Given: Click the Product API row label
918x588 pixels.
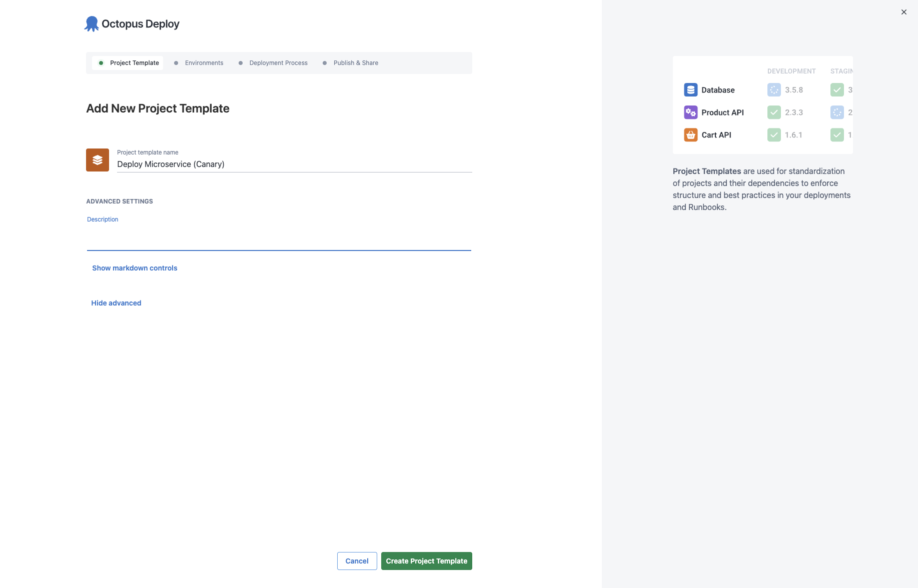Looking at the screenshot, I should [722, 112].
